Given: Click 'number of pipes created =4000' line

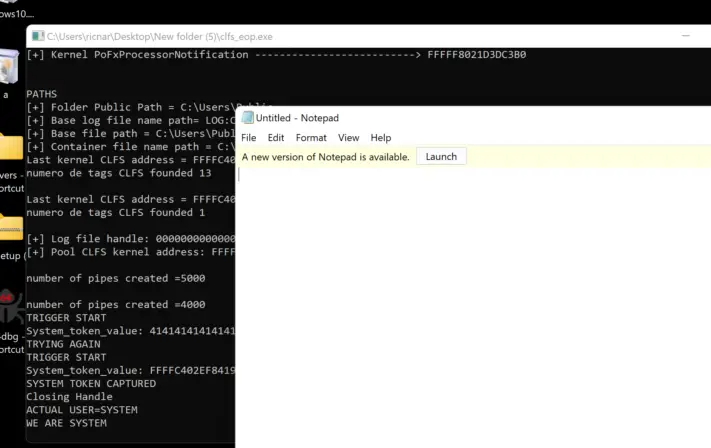Looking at the screenshot, I should coord(116,305).
